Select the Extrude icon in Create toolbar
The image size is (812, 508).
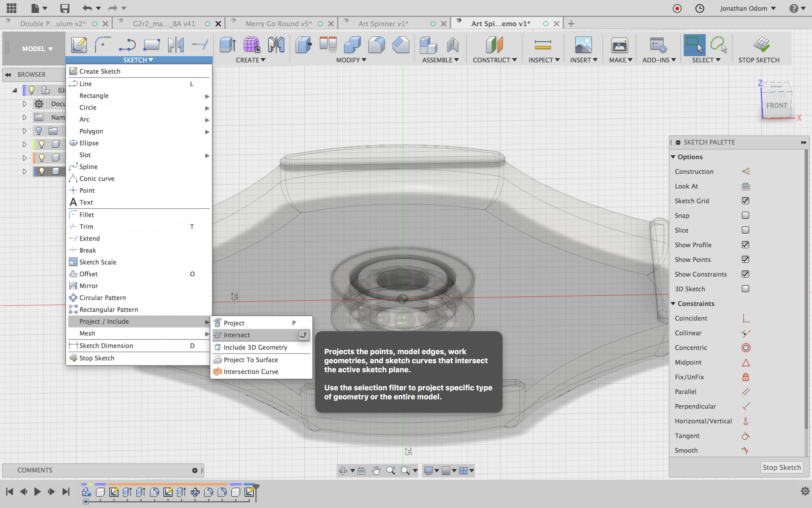[x=227, y=45]
